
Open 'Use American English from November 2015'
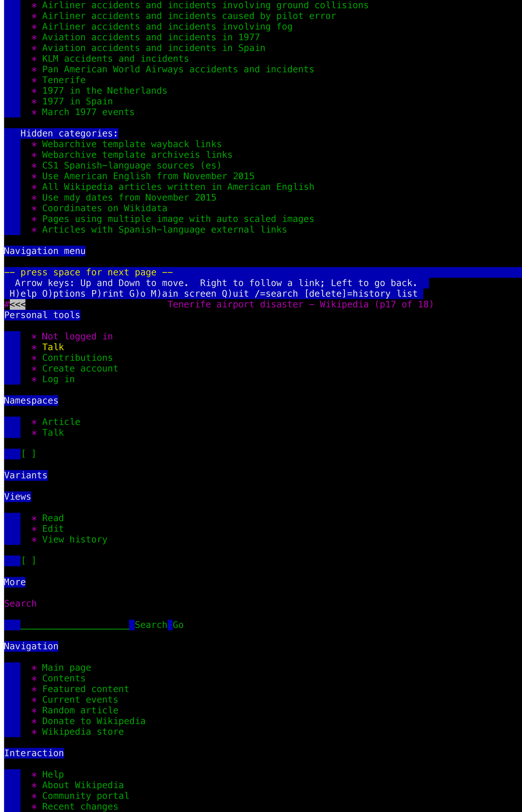148,176
